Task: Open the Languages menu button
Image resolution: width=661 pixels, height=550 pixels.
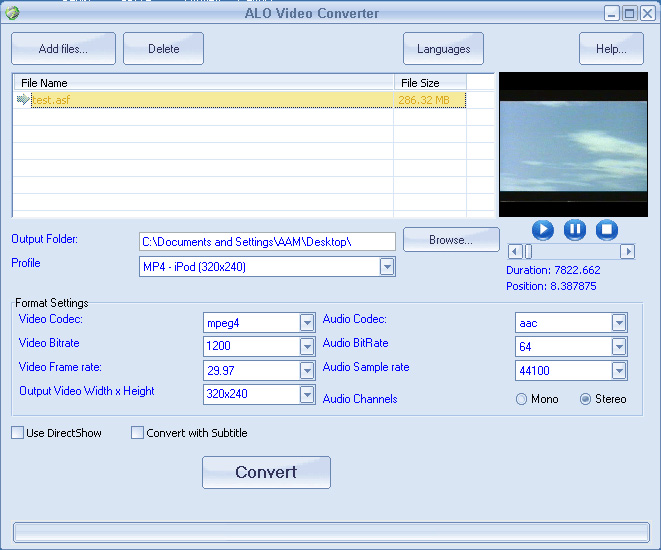Action: (x=443, y=49)
